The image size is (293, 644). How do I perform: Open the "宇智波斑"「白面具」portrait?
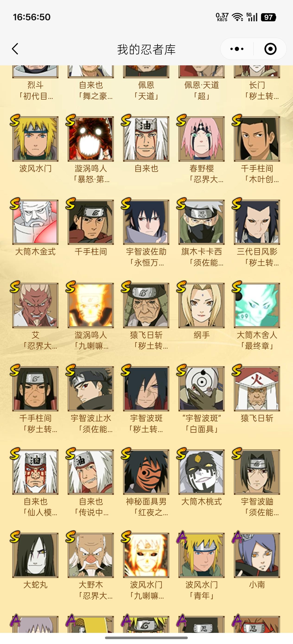click(x=201, y=388)
